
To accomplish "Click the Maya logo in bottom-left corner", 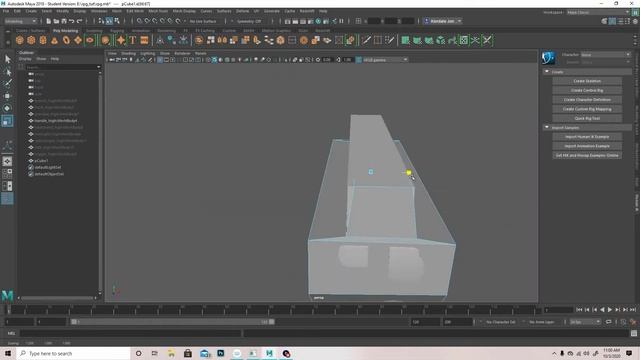I will [7, 296].
